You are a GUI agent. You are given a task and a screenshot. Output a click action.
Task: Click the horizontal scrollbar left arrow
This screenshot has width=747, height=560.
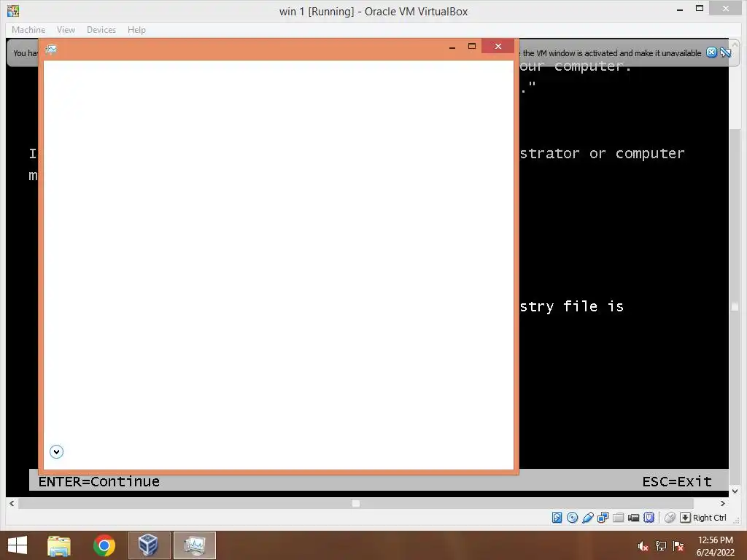pos(12,503)
